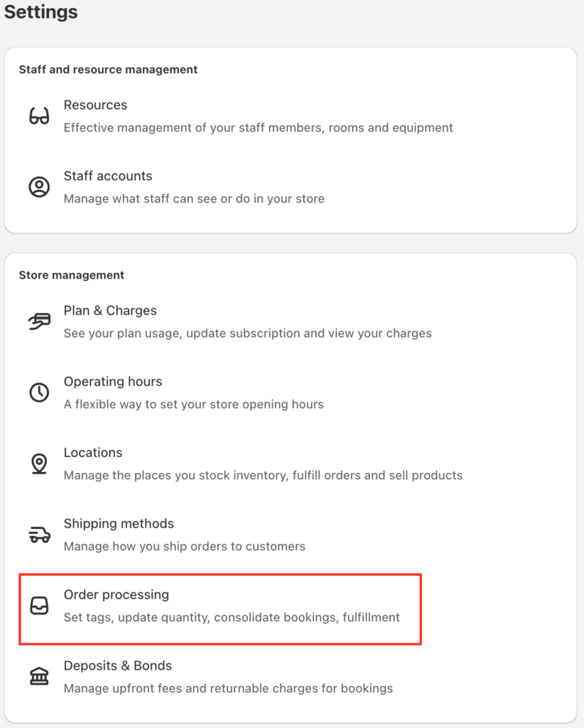Select the Locations title
The width and height of the screenshot is (584, 728).
(x=93, y=453)
